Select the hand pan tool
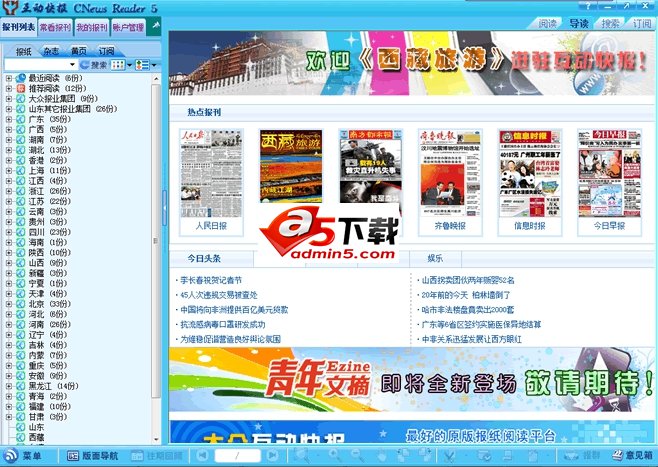Image resolution: width=658 pixels, height=467 pixels. tap(381, 456)
